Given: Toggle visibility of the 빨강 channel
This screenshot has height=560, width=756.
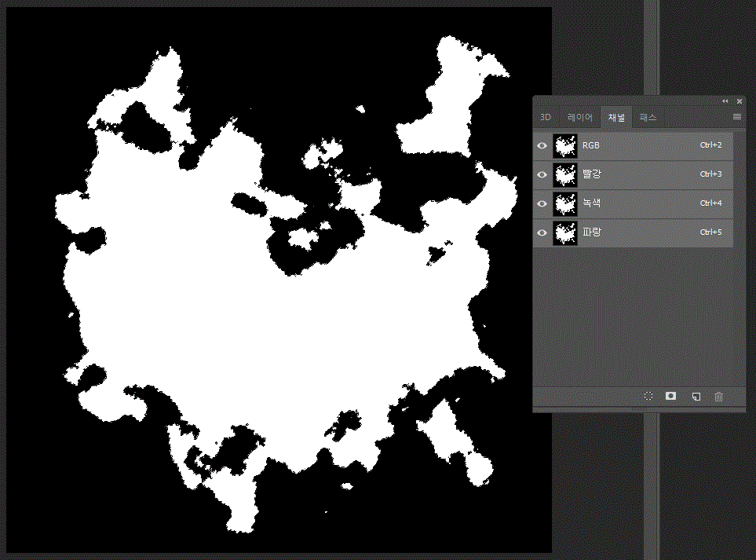Looking at the screenshot, I should pyautogui.click(x=542, y=174).
